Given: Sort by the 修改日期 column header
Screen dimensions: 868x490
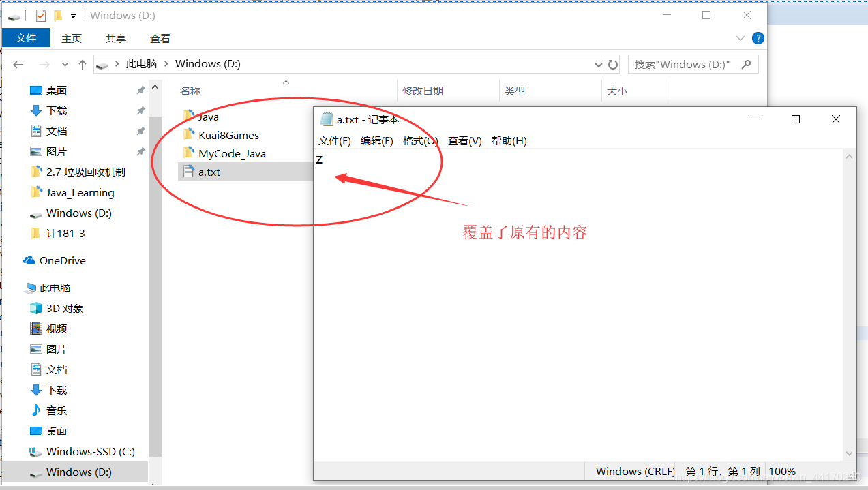Looking at the screenshot, I should (x=423, y=91).
